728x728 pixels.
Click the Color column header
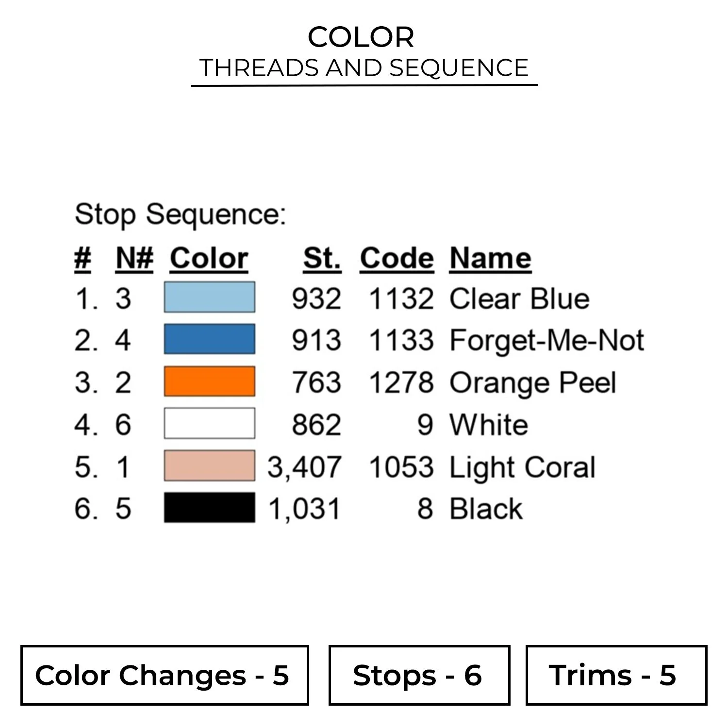point(209,258)
